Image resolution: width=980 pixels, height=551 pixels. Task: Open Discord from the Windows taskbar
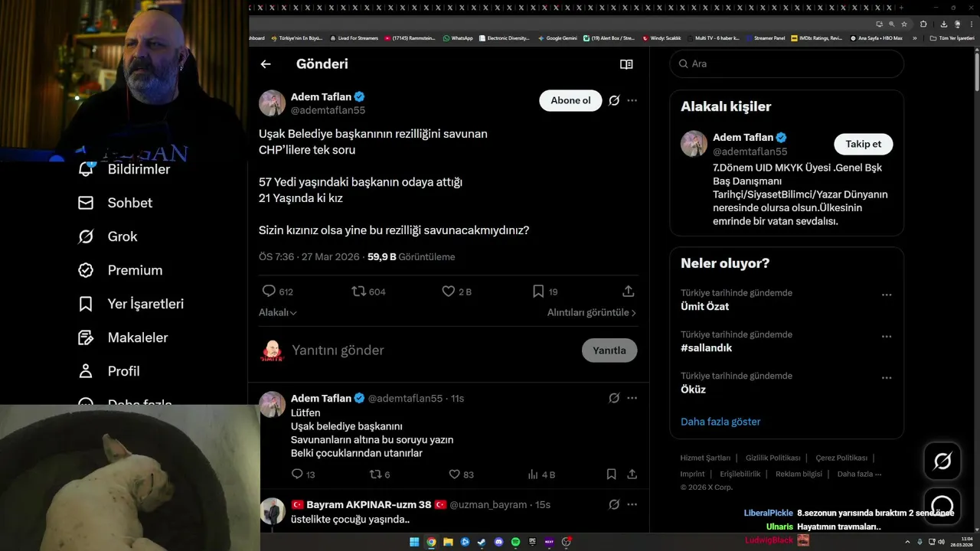(498, 542)
